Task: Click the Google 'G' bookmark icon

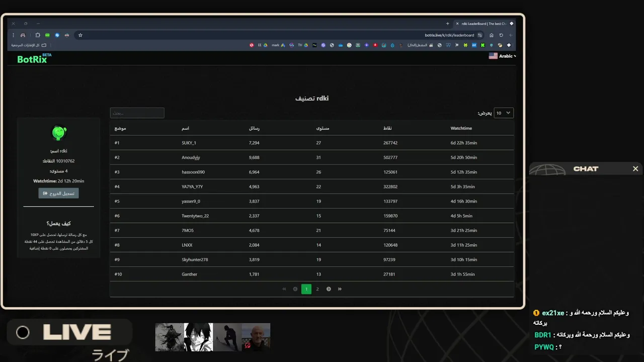Action: pos(349,45)
